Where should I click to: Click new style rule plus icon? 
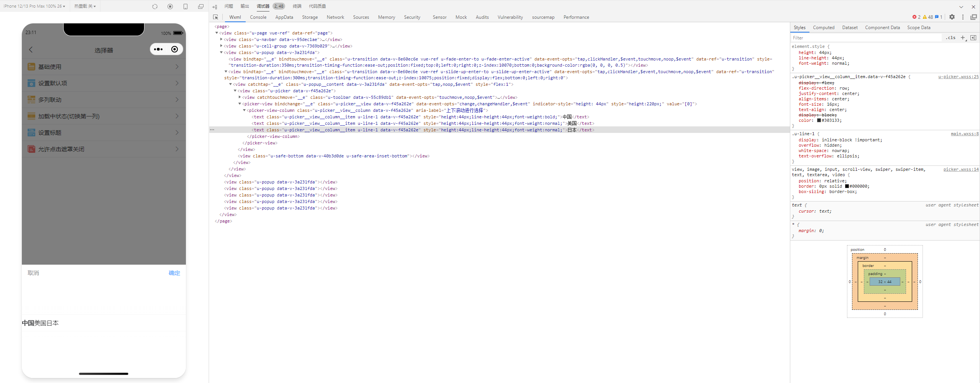(x=963, y=38)
